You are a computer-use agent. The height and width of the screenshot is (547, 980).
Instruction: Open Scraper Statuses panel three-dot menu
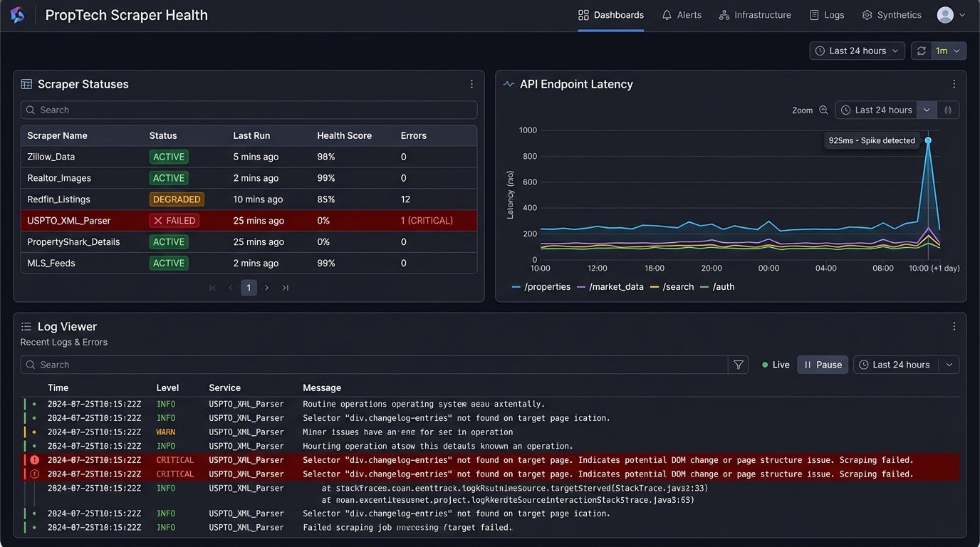pos(471,84)
